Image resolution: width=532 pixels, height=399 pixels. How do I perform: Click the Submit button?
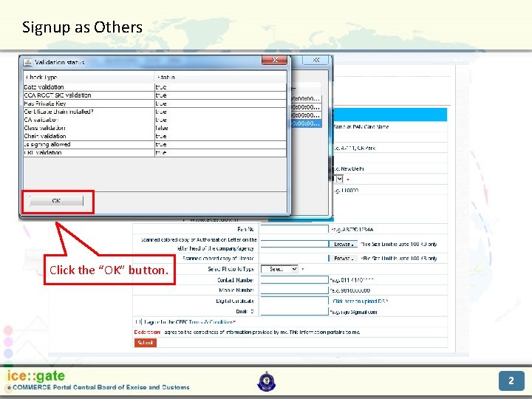pos(146,343)
